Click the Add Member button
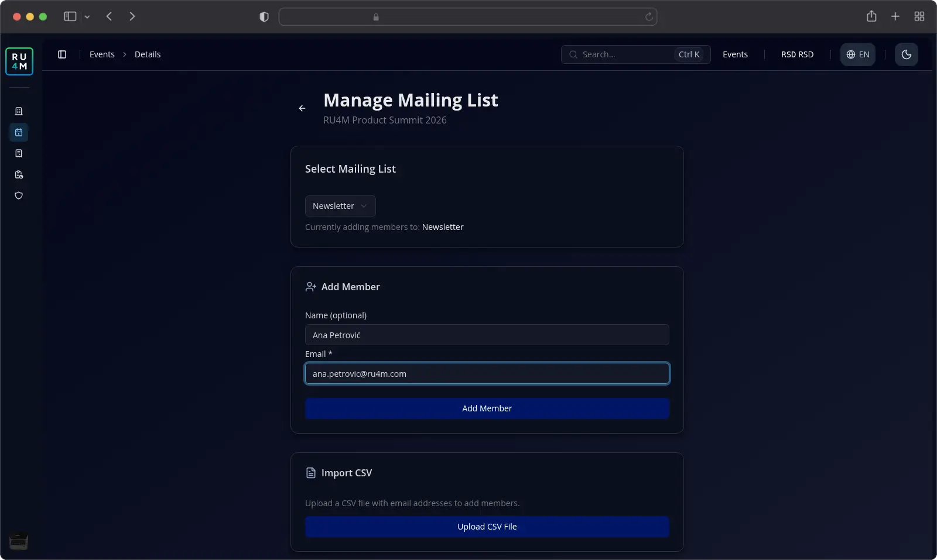Image resolution: width=937 pixels, height=560 pixels. [x=487, y=408]
